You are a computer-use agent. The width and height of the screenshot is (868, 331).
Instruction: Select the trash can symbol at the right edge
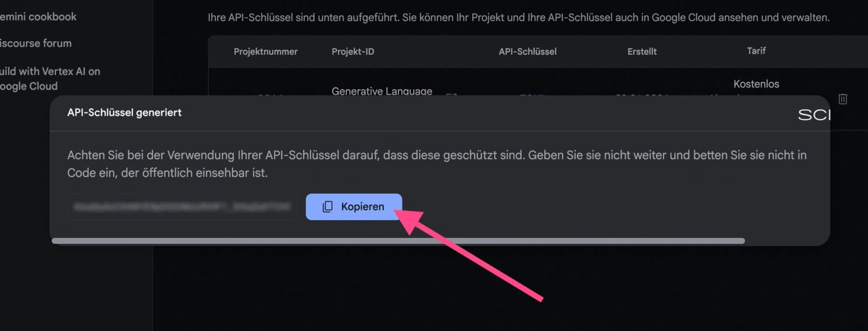click(x=843, y=99)
